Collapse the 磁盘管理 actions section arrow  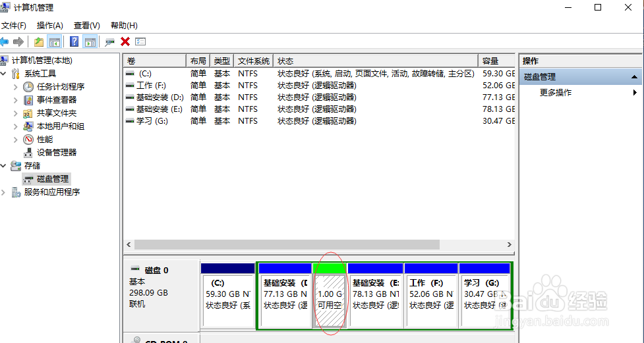pyautogui.click(x=634, y=77)
